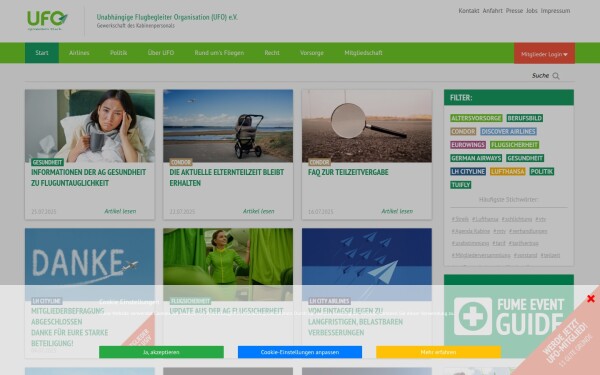Select the Politik navigation tab

pos(118,53)
